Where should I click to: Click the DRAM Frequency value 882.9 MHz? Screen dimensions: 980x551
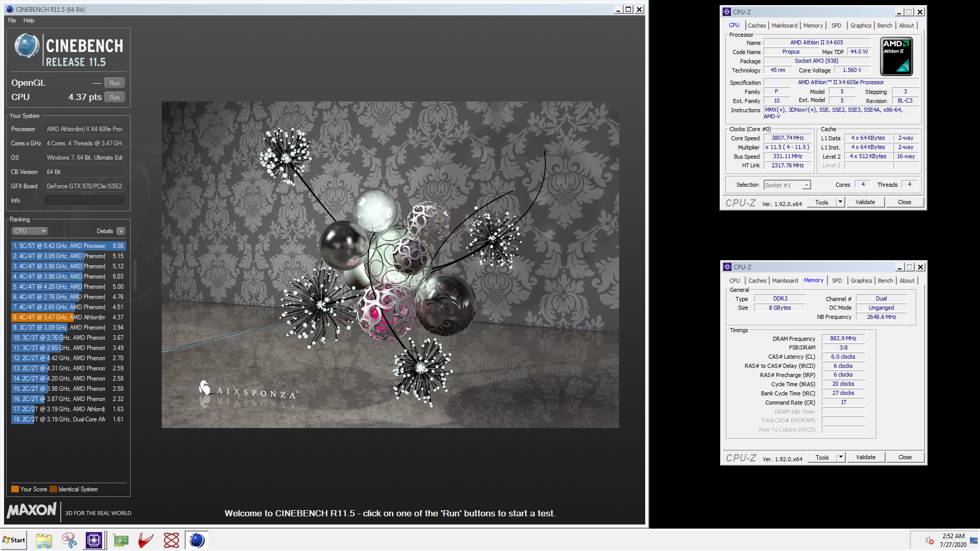coord(843,339)
